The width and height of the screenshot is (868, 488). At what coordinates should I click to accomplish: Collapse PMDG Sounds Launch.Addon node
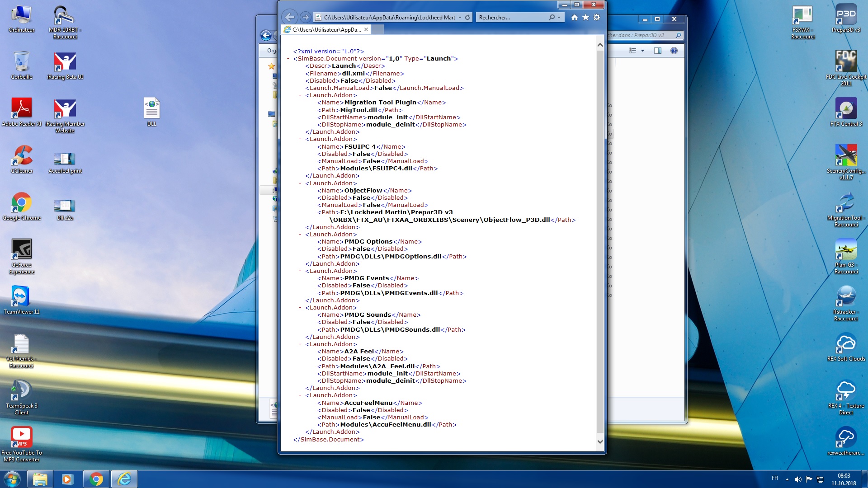[x=300, y=308]
